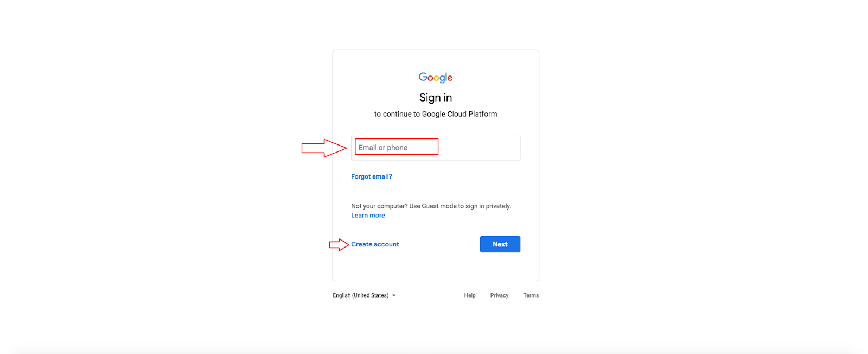Click the red arrow pointing at the email field
The height and width of the screenshot is (354, 868).
[x=324, y=148]
